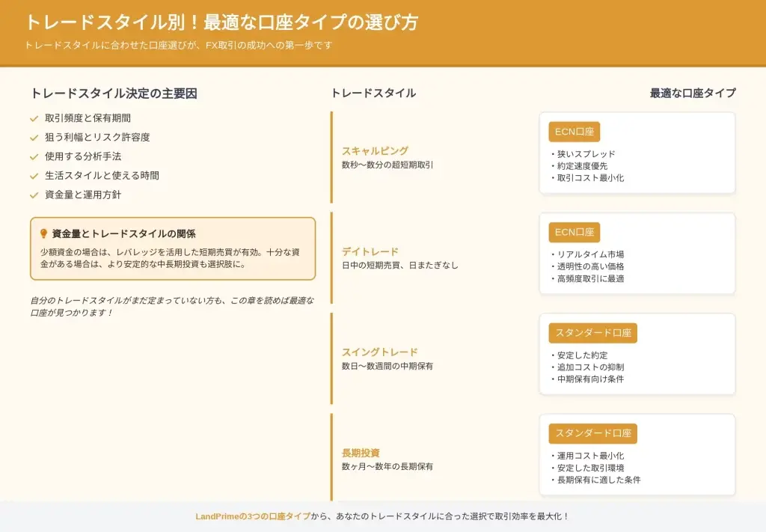Click the ECN口座 badge in the スキャルピング row
This screenshot has height=532, width=766.
574,132
